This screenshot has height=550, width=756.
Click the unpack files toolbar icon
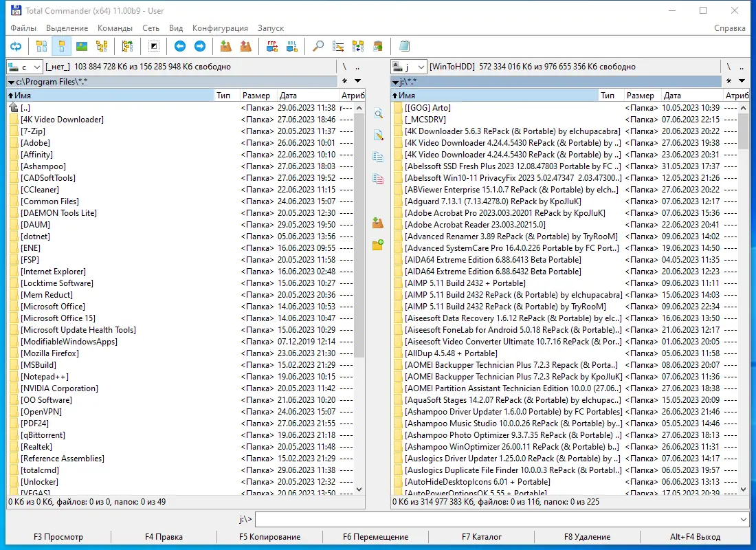tap(246, 46)
